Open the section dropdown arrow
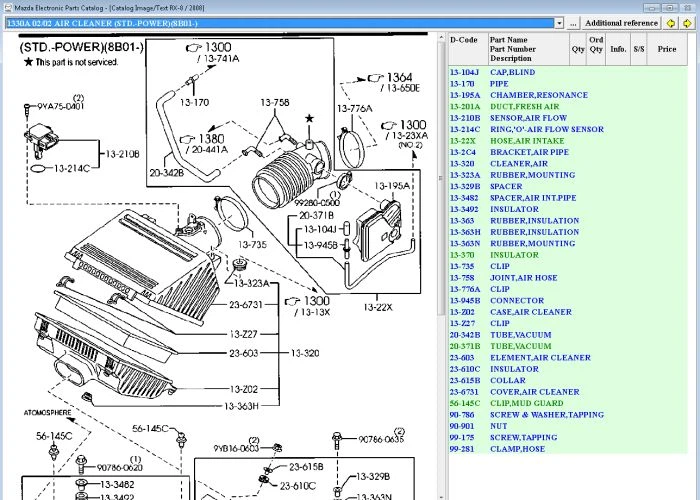The image size is (700, 500). coord(559,22)
